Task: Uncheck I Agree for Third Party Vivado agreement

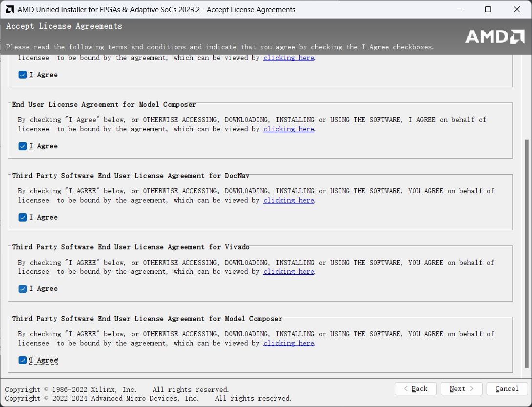Action: (x=22, y=288)
